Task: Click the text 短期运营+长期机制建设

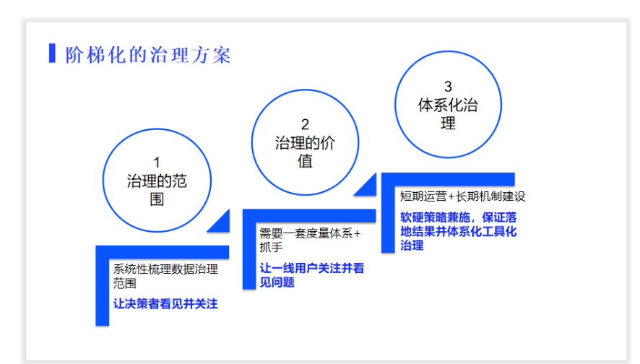Action: 462,196
